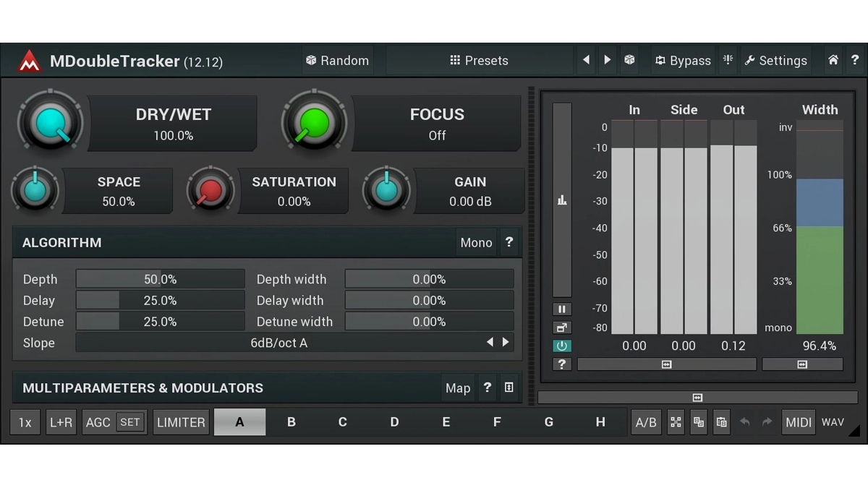Pause the meters

coord(562,309)
